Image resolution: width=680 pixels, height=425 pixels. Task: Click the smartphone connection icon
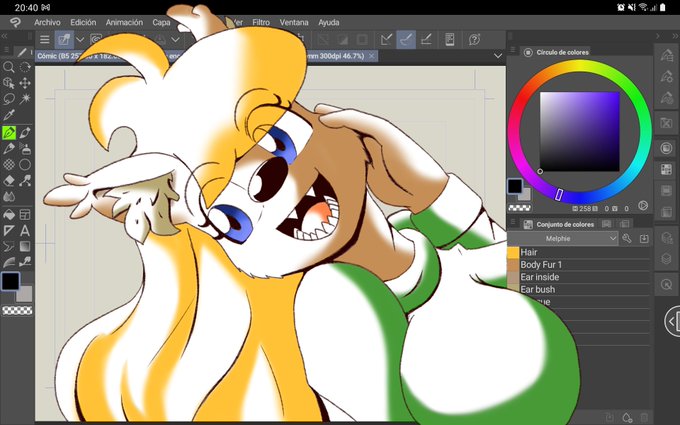pos(450,40)
